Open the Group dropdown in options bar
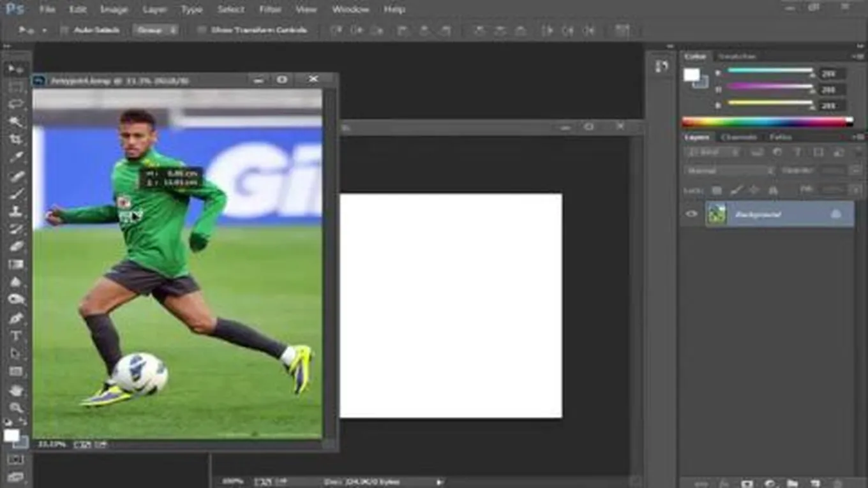The width and height of the screenshot is (868, 488). [155, 30]
